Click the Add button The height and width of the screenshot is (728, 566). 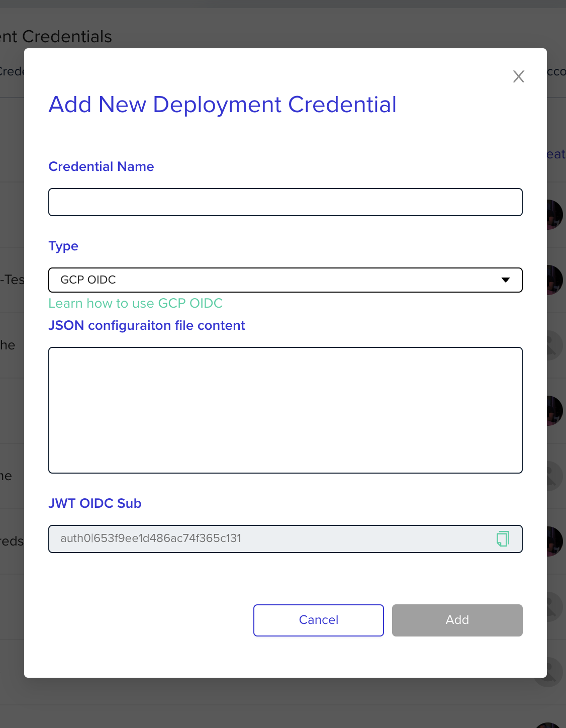(457, 620)
